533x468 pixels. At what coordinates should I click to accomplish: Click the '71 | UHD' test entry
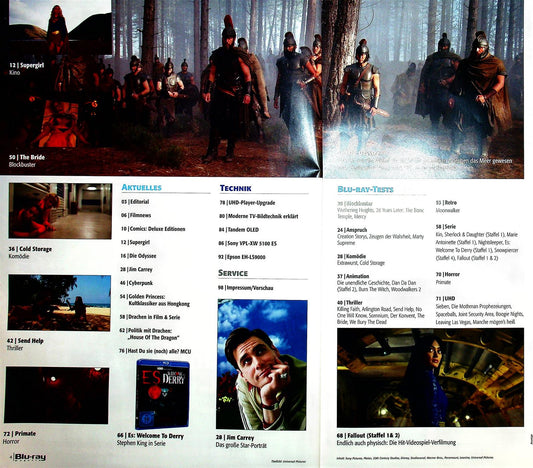[445, 298]
